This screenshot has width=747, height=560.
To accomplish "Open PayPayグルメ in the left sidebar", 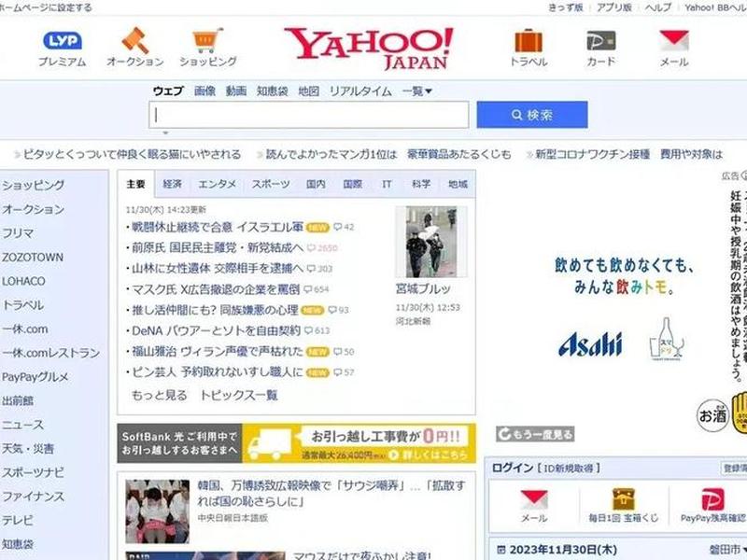I will click(35, 377).
